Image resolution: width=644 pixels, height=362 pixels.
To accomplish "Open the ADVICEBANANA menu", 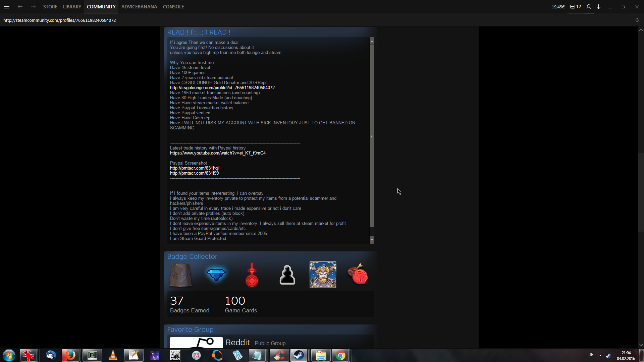I will 139,7.
